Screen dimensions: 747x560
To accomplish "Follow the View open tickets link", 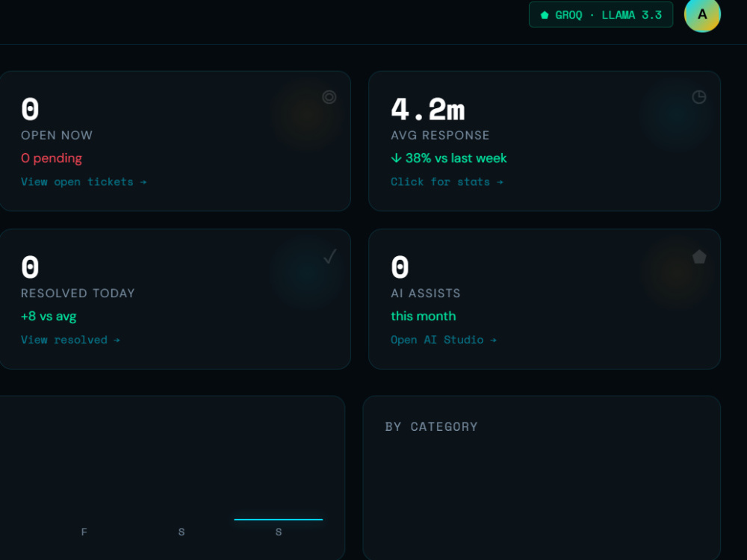I will tap(84, 182).
